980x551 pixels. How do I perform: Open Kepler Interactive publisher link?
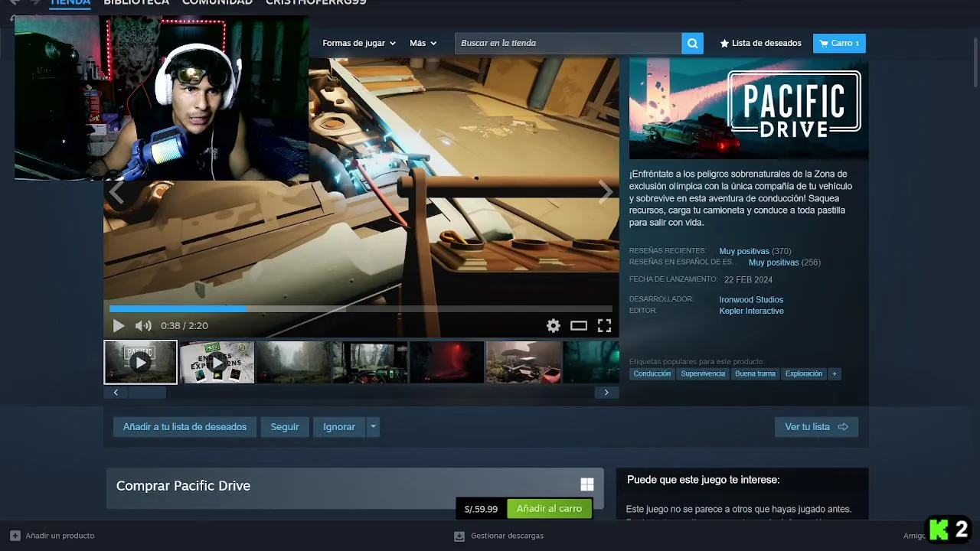click(751, 311)
